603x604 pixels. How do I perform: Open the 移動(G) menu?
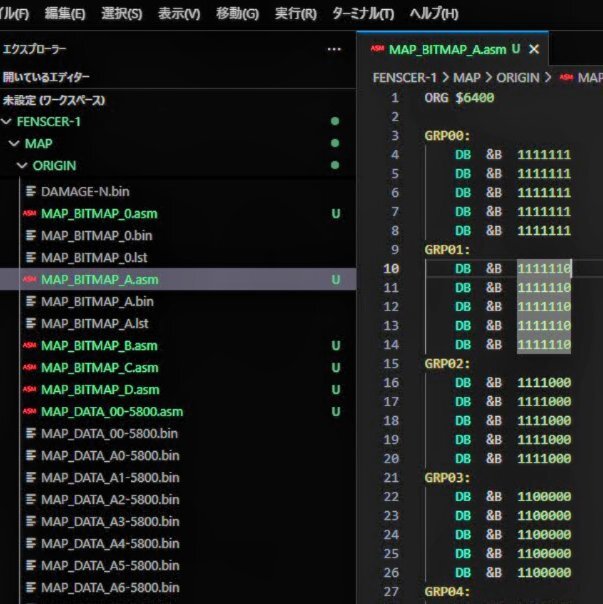tap(237, 14)
